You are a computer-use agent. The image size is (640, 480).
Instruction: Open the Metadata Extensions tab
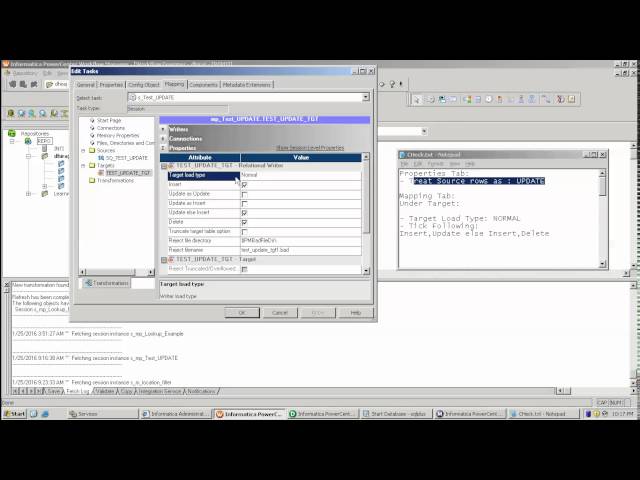(247, 85)
